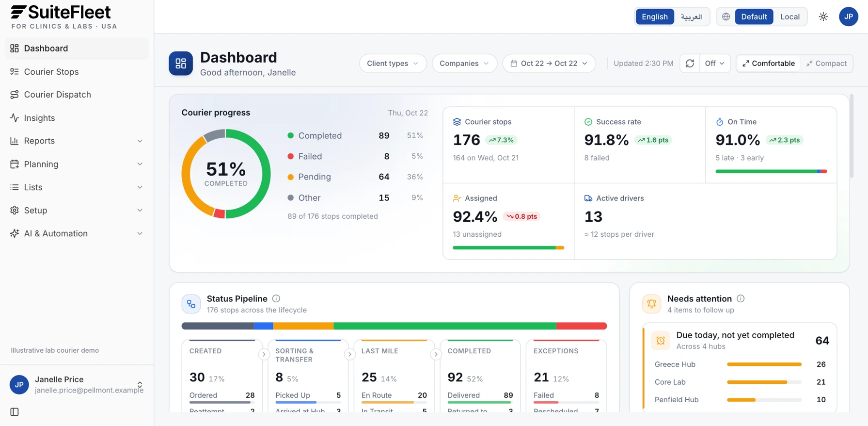The image size is (868, 426).
Task: Expand the Setup sidebar section
Action: tap(77, 211)
